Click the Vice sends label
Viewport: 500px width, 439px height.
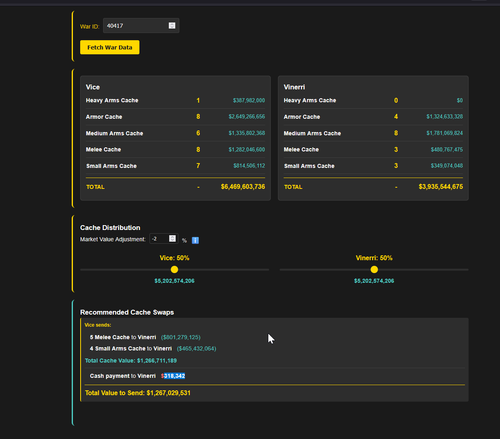pos(98,325)
